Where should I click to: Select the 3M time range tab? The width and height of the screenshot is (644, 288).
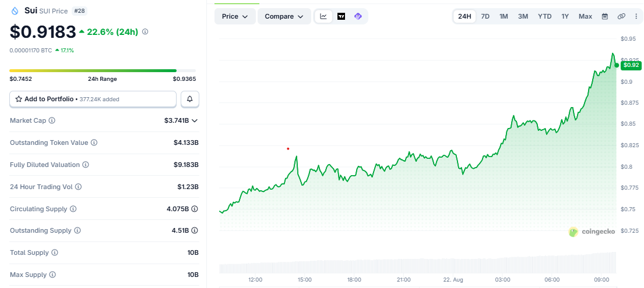pos(523,16)
